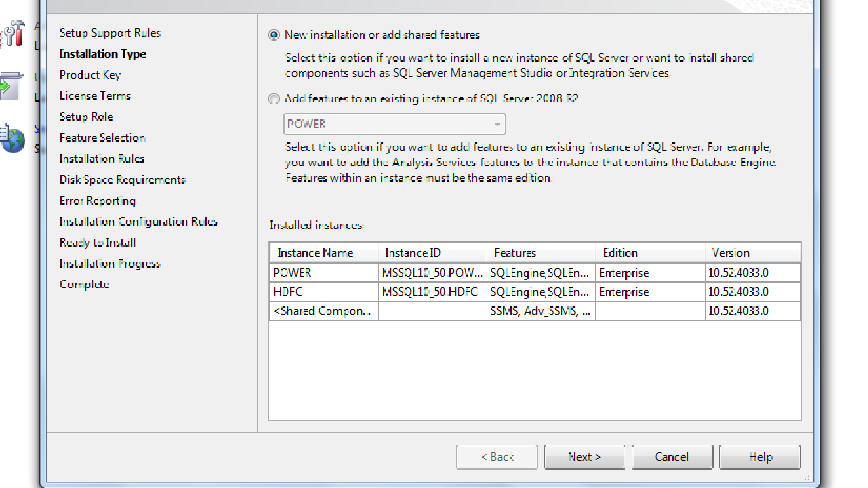Click Setup Role step
Image resolution: width=868 pixels, height=488 pixels.
86,117
